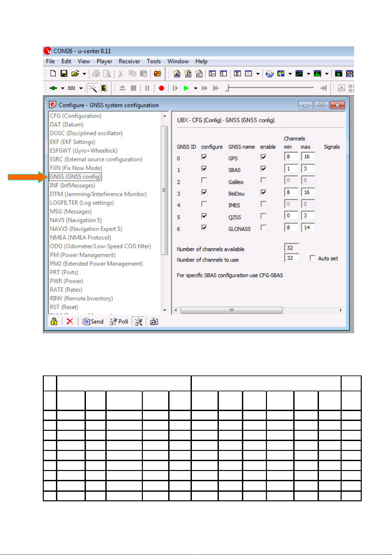Open the histogram view icon
Image resolution: width=392 pixels, height=555 pixels.
point(317,73)
